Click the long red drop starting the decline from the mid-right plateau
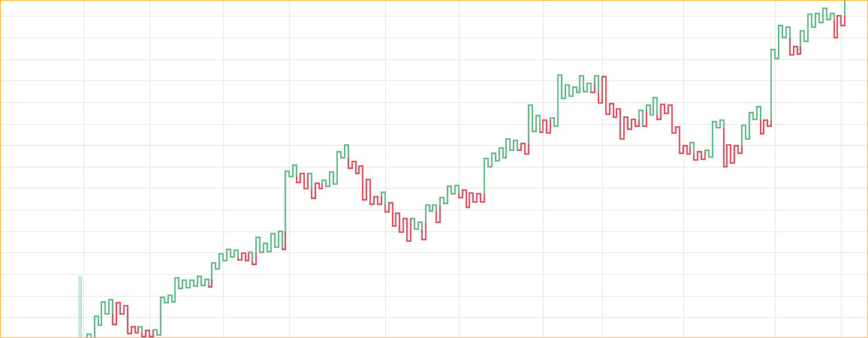Screen dimensions: 868x338 601,90
